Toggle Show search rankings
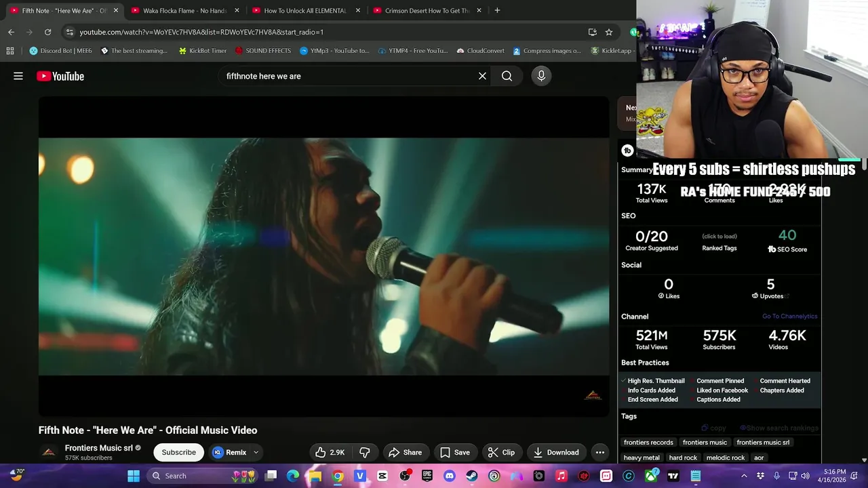Viewport: 868px width, 488px height. [x=779, y=428]
